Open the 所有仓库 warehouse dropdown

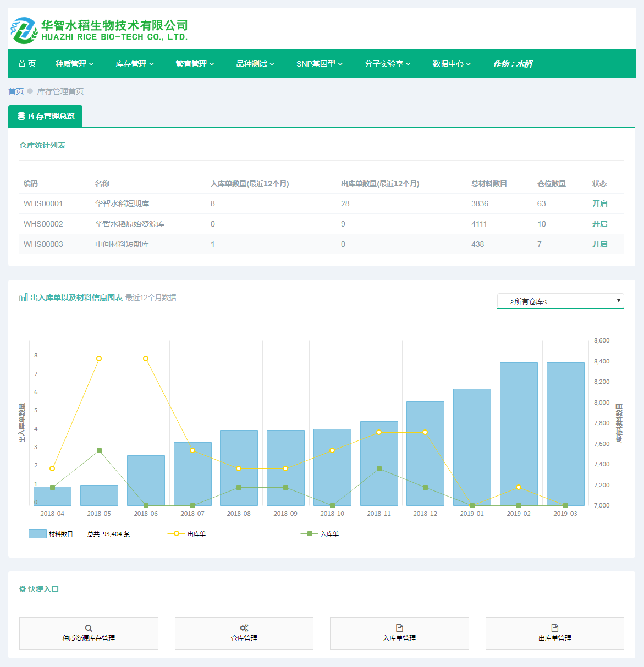click(560, 301)
